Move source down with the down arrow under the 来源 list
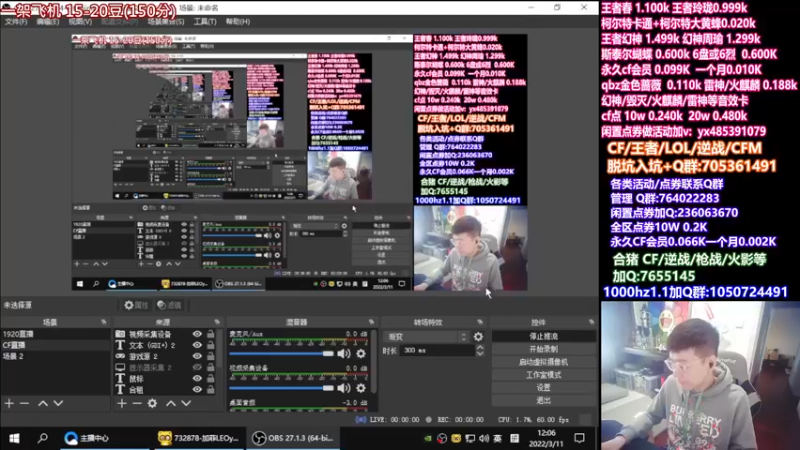 click(186, 404)
